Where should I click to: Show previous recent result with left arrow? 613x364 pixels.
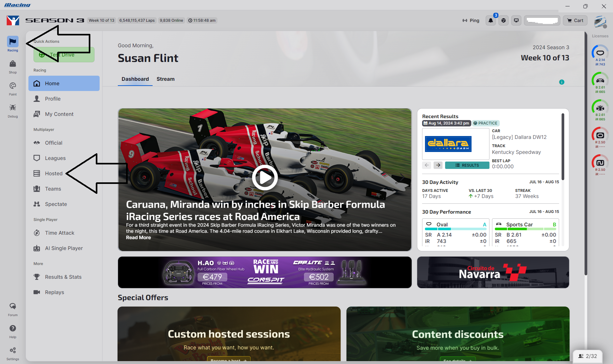pos(427,165)
